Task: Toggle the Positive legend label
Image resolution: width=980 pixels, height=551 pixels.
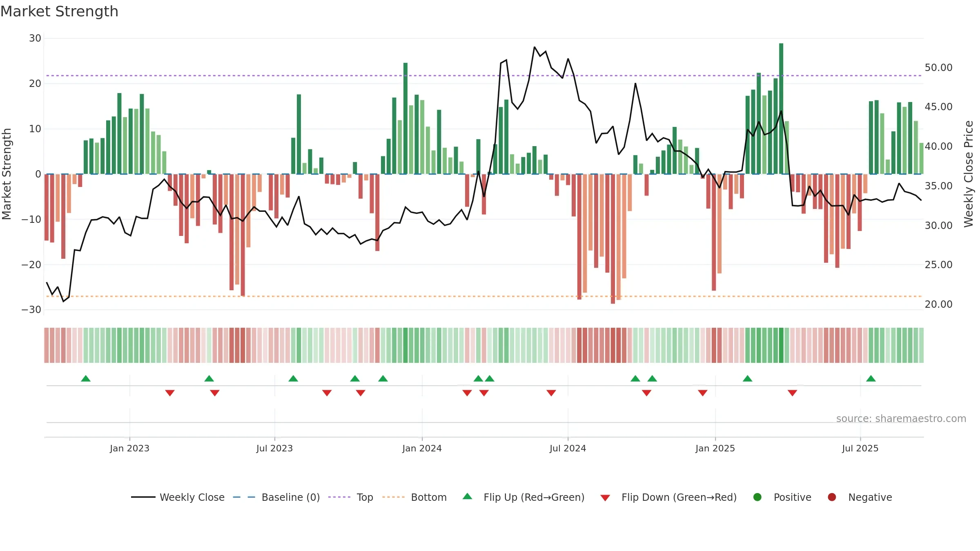Action: (x=793, y=497)
